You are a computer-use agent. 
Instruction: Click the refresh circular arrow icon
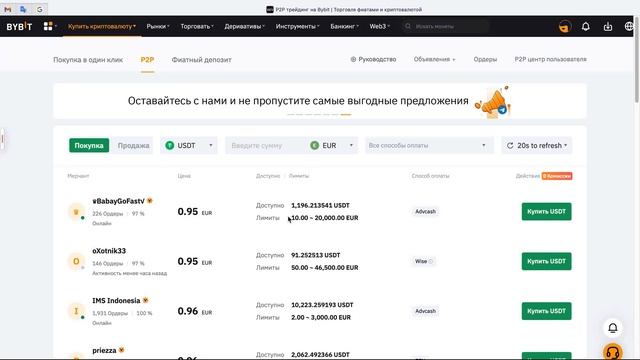pos(510,145)
